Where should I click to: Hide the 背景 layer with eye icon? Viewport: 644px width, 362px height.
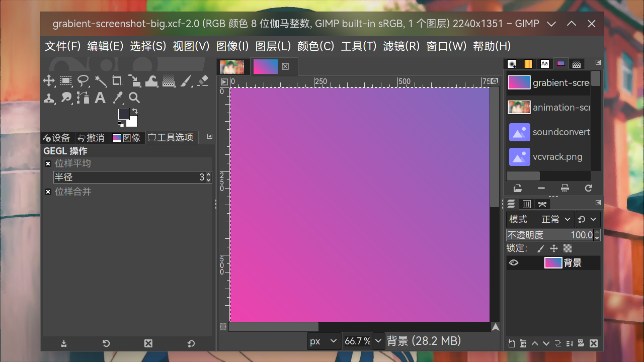(513, 263)
